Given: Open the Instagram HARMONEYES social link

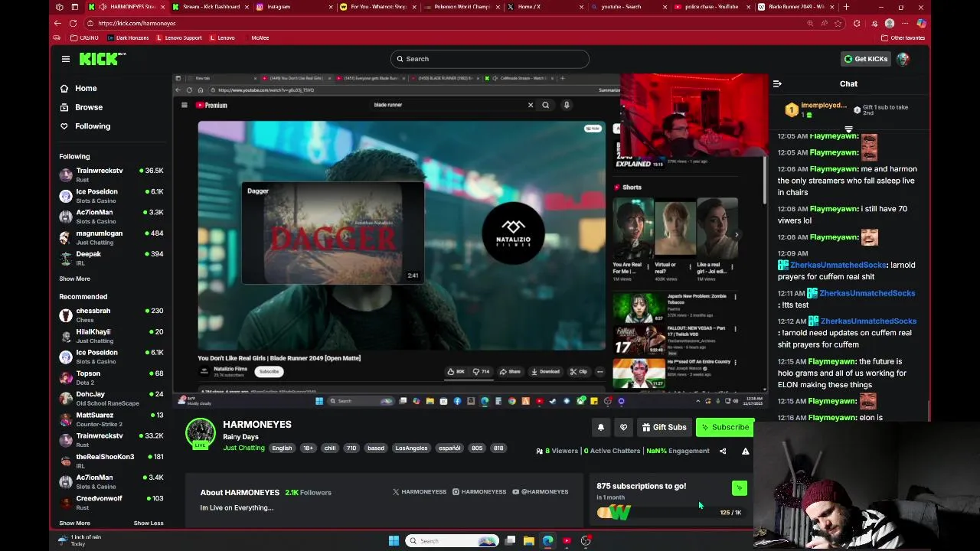Looking at the screenshot, I should point(479,492).
